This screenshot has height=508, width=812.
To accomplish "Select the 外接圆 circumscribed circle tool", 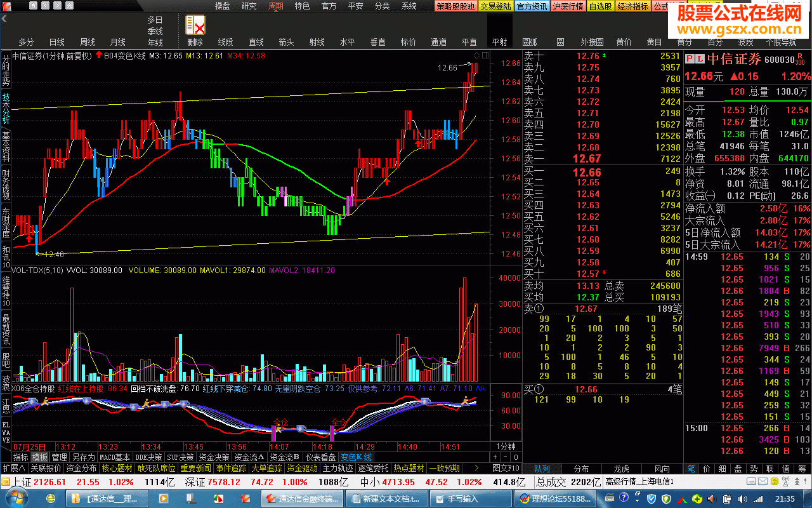I will click(x=591, y=42).
